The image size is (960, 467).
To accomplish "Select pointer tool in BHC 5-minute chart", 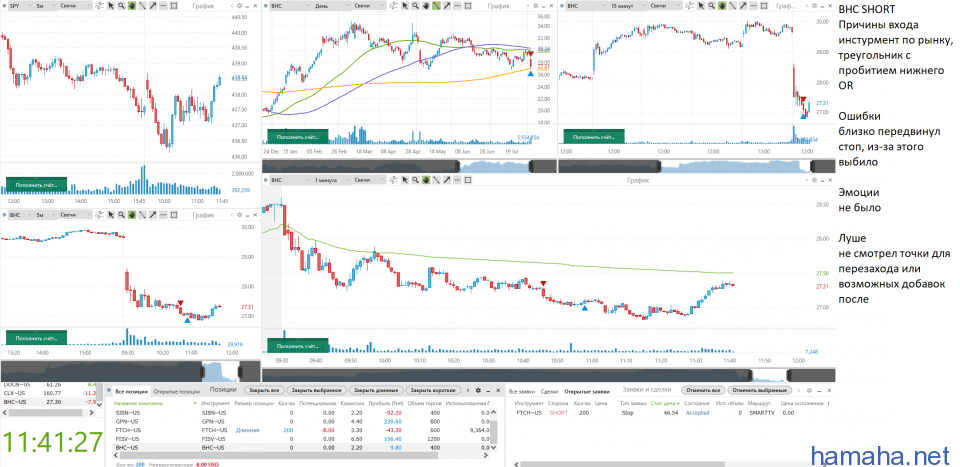I will [111, 215].
